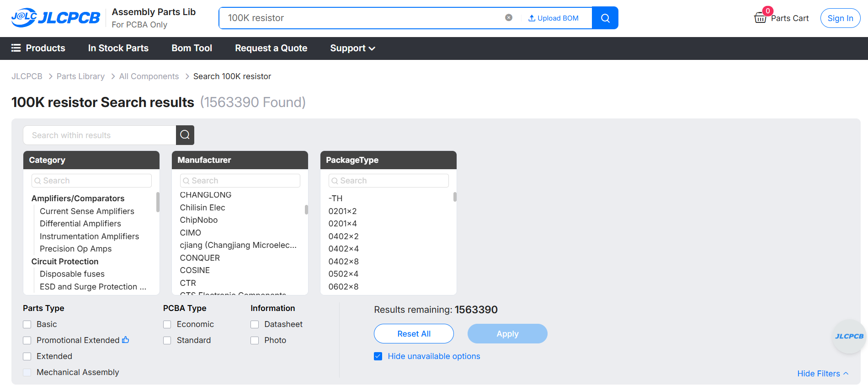
Task: Select Precision Op Amps category
Action: point(75,249)
